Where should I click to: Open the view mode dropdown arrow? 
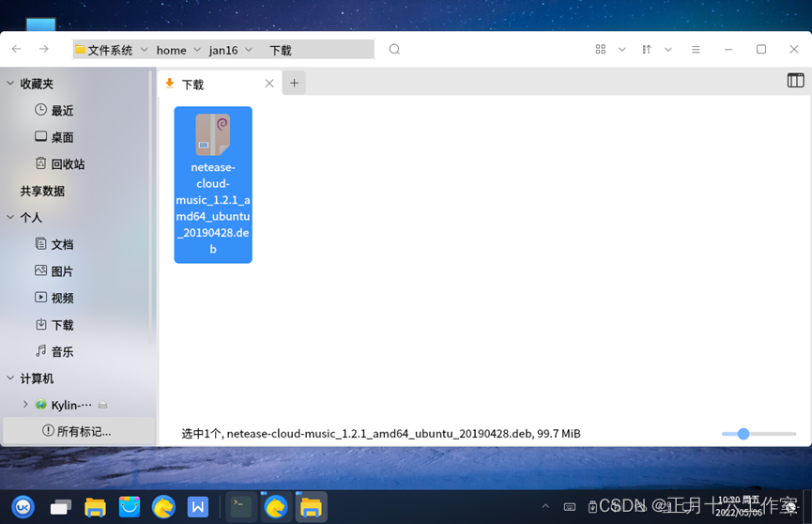(x=622, y=50)
